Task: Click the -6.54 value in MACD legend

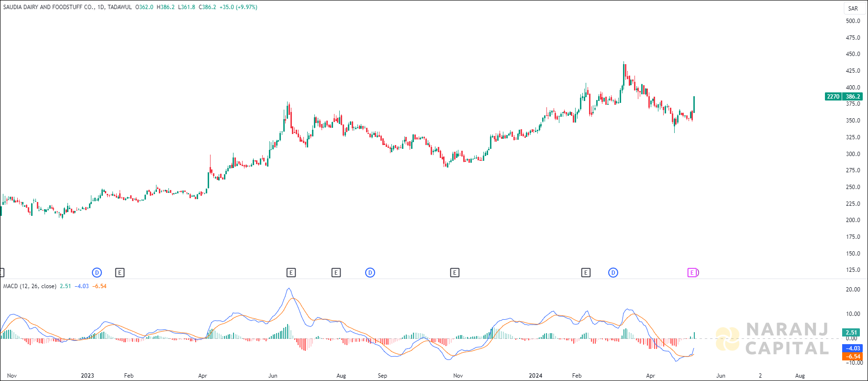Action: pyautogui.click(x=100, y=286)
